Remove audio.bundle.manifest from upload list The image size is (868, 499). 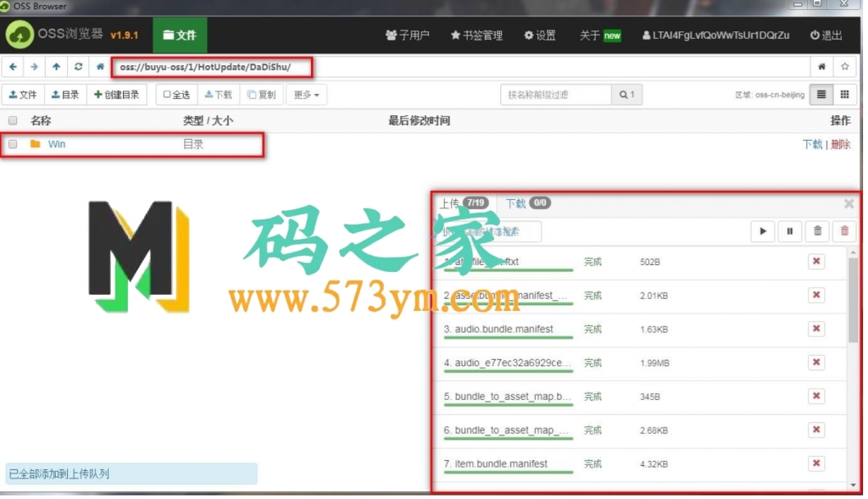pyautogui.click(x=816, y=330)
